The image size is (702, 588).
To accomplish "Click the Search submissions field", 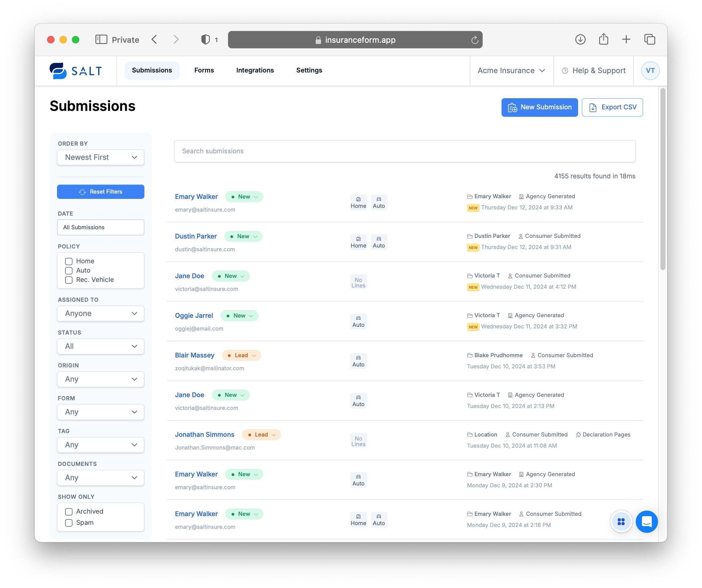I will click(x=405, y=151).
